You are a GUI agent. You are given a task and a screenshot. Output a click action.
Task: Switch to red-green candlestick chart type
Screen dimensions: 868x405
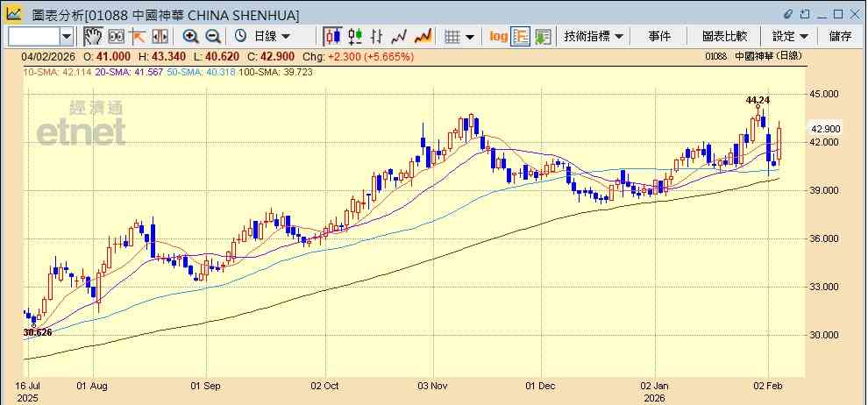(x=355, y=37)
